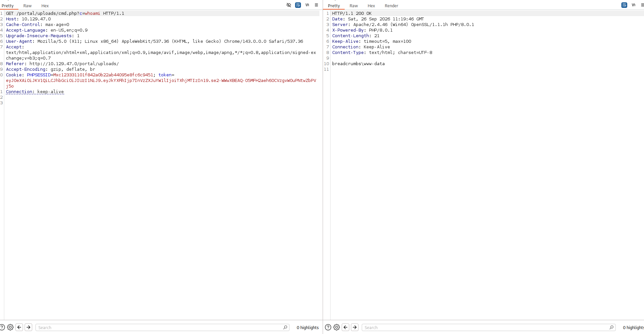Toggle show non-printable \n in request pane
This screenshot has width=644, height=334.
307,5
